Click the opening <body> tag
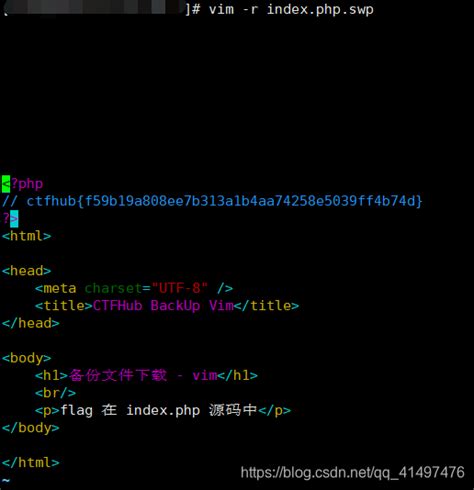This screenshot has height=490, width=474. pyautogui.click(x=27, y=358)
